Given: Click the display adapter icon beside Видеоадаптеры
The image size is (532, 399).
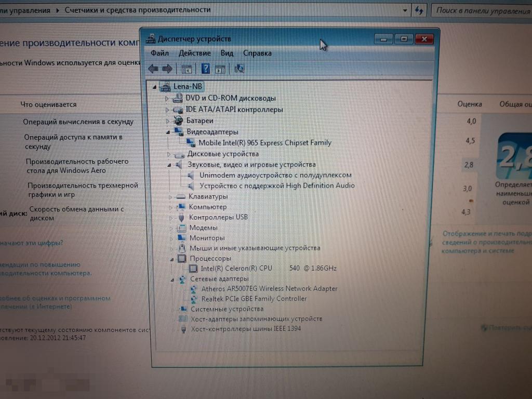Looking at the screenshot, I should point(179,131).
